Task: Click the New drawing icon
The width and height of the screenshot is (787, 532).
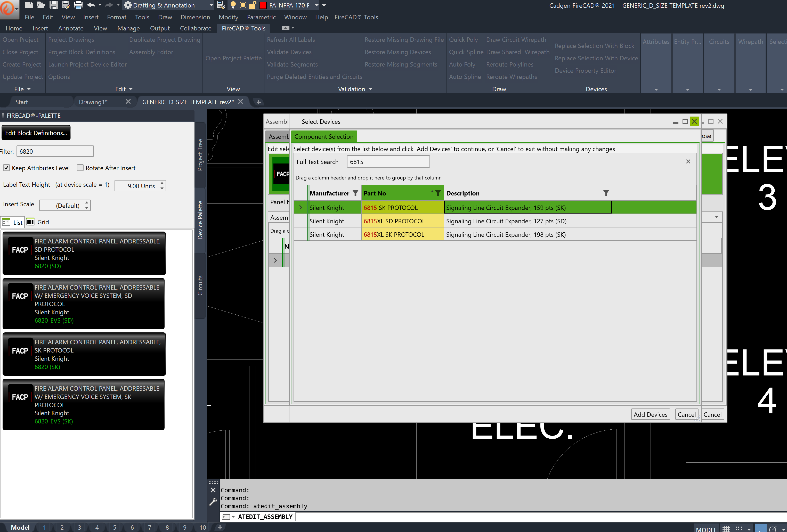Action: click(29, 5)
